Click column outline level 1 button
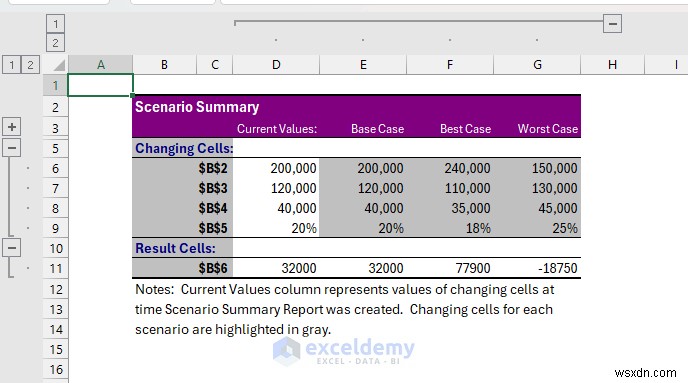 (55, 24)
